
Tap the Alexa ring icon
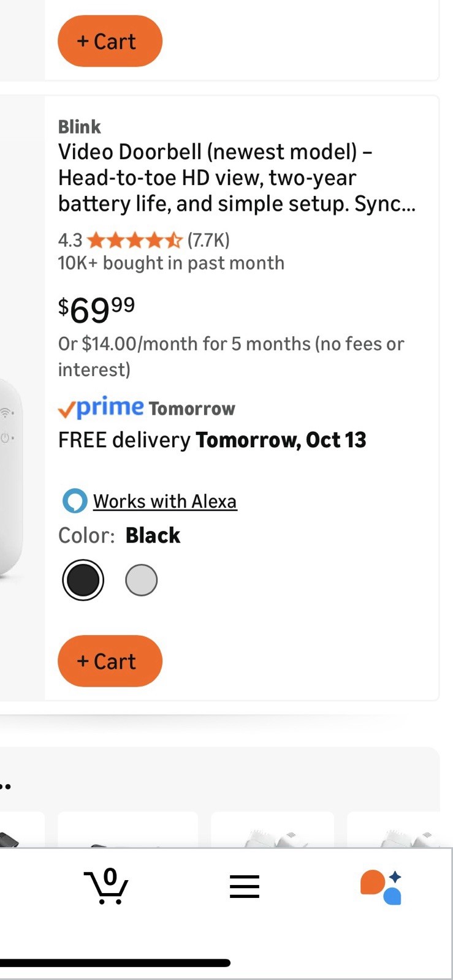tap(75, 501)
